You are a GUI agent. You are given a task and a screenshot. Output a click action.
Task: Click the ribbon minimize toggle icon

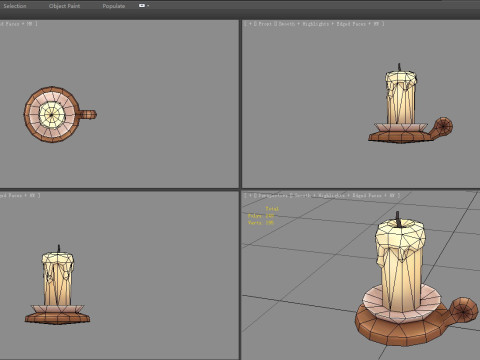click(142, 5)
